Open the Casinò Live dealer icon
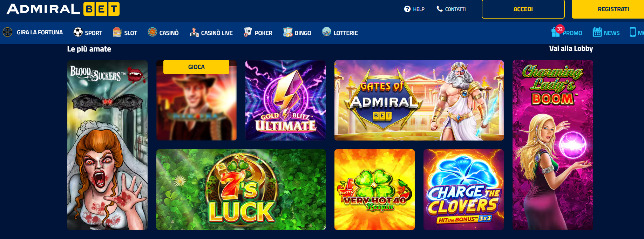 (x=194, y=32)
